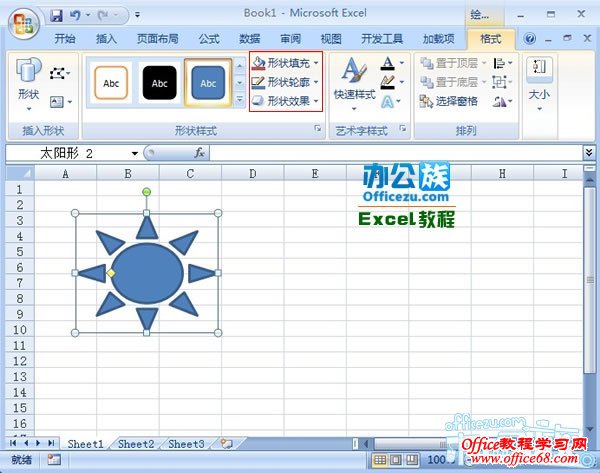600x473 pixels.
Task: Insert a new worksheet tab icon
Action: click(x=227, y=444)
